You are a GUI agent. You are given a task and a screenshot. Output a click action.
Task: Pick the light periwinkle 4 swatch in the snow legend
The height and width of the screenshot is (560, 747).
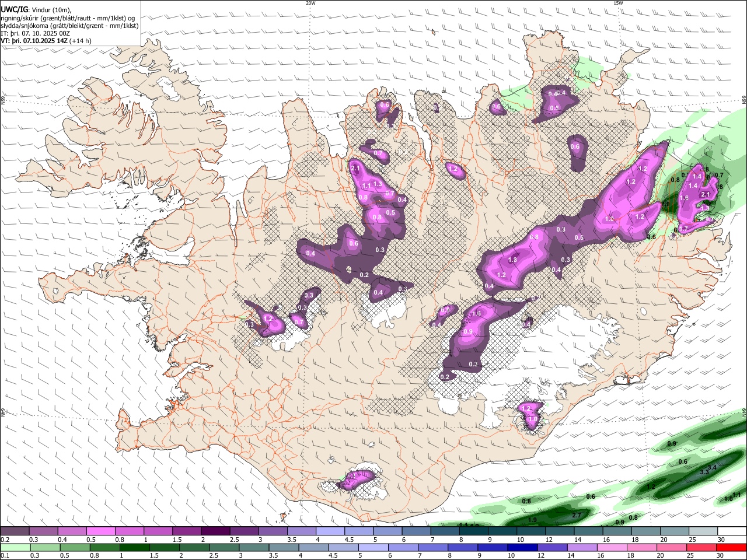(330, 531)
